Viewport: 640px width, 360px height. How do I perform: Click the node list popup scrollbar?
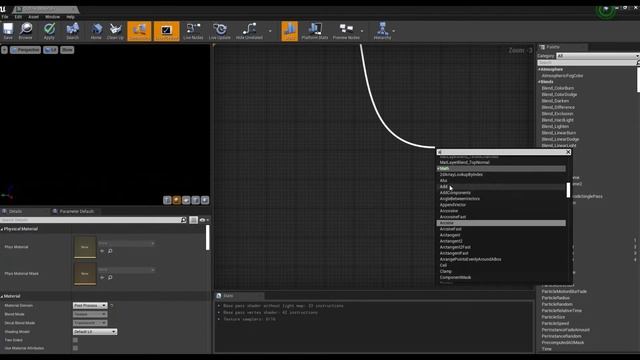(568, 190)
